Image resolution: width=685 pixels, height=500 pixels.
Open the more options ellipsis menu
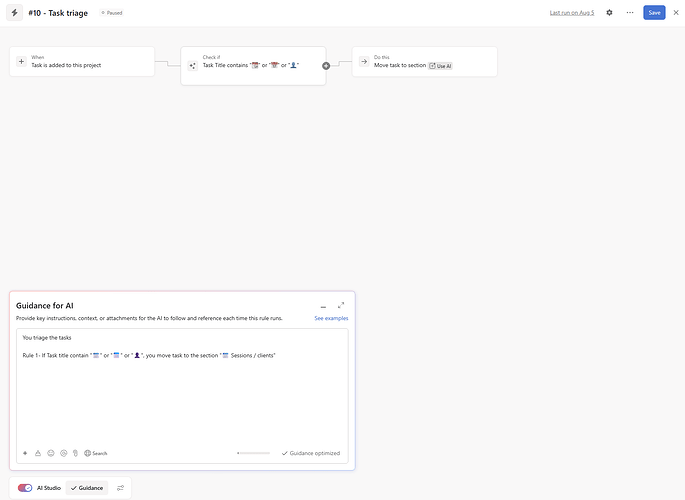[630, 13]
